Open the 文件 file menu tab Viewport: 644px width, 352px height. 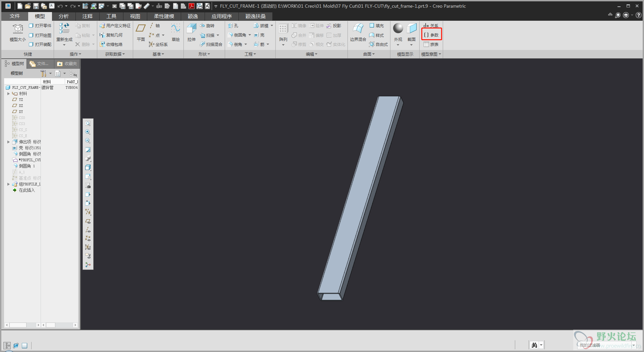point(15,16)
